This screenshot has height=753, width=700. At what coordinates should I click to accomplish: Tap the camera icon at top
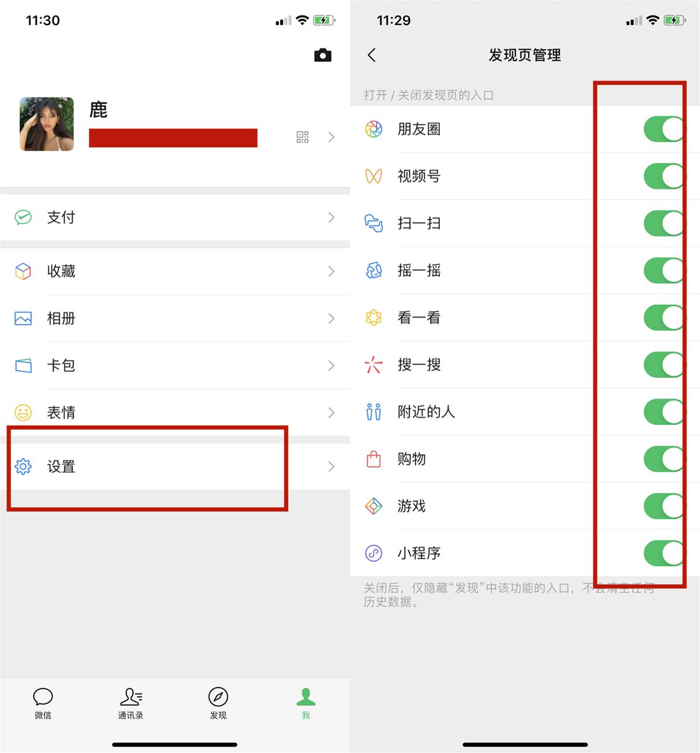(x=323, y=55)
